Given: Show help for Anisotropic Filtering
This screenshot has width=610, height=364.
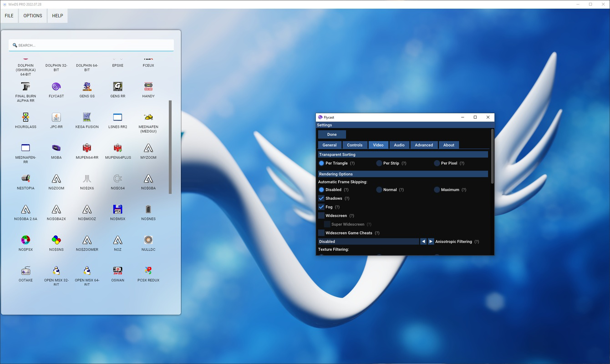Looking at the screenshot, I should [477, 242].
